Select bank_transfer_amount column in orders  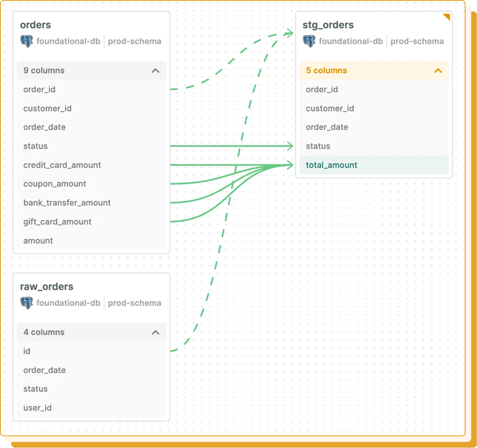click(92, 203)
